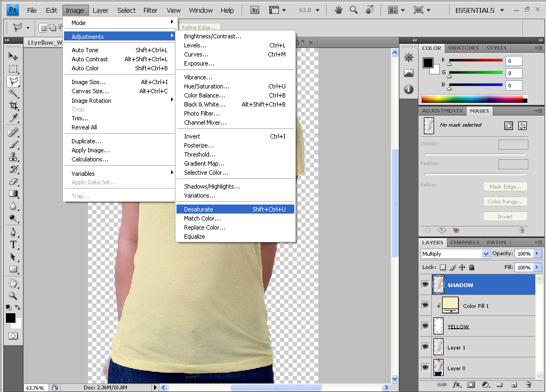Click the Mask Edge button
Image resolution: width=546 pixels, height=392 pixels.
coord(505,186)
